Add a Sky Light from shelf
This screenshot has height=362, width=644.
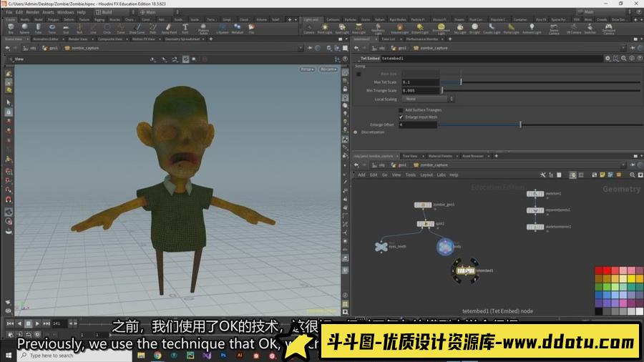[x=460, y=29]
